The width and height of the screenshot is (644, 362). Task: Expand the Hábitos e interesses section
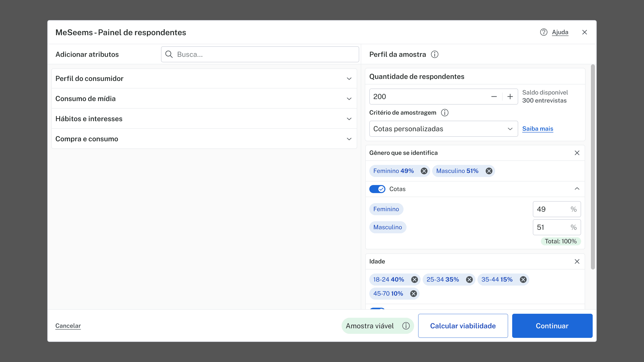[x=349, y=119]
